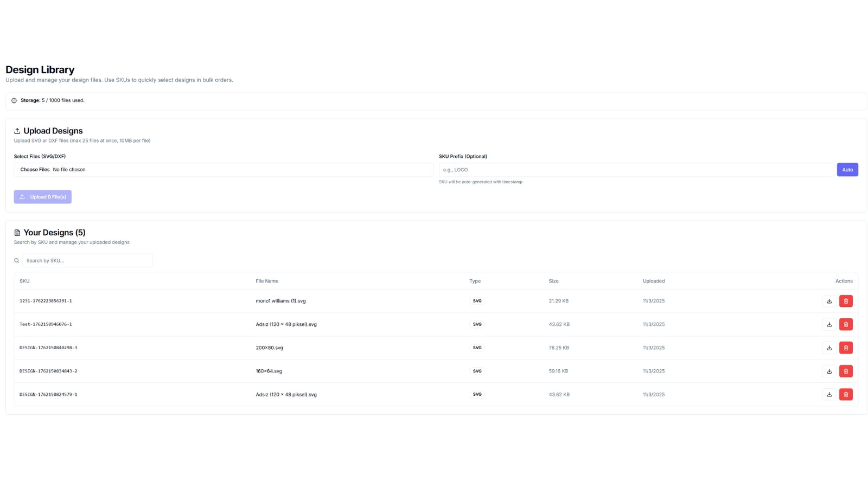Click the Auto SKU prefix button
This screenshot has height=488, width=868.
(847, 170)
